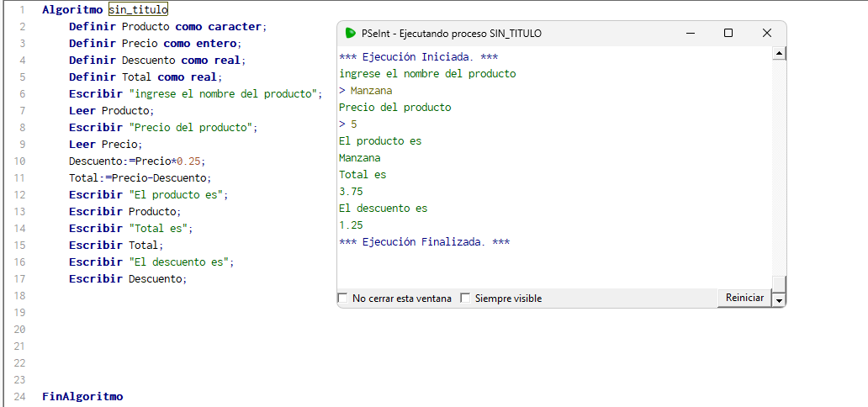Enable "No cerrar esta ventana" checkbox
Screen dimensions: 868x407
click(342, 299)
